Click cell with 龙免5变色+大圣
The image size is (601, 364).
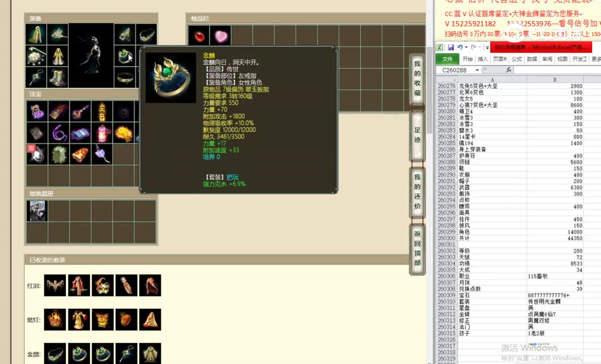(492, 86)
